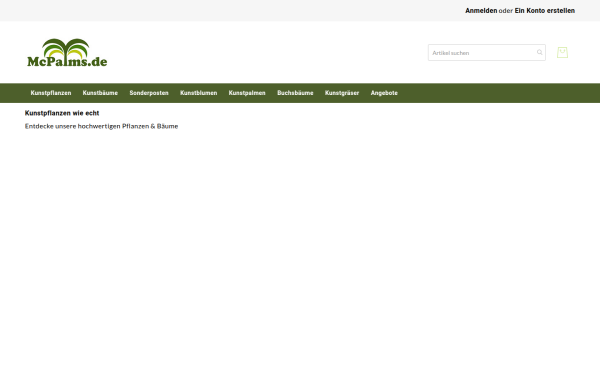Click the 'Kunstpflanzen wie echt' heading

coord(62,113)
